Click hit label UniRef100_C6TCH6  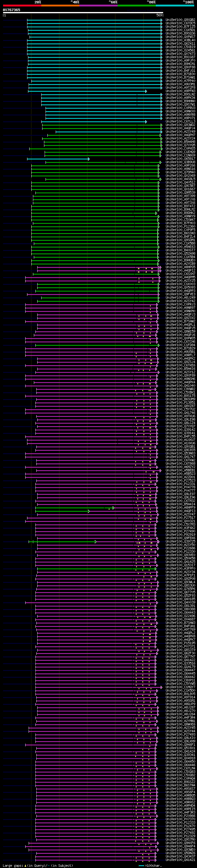point(180,342)
